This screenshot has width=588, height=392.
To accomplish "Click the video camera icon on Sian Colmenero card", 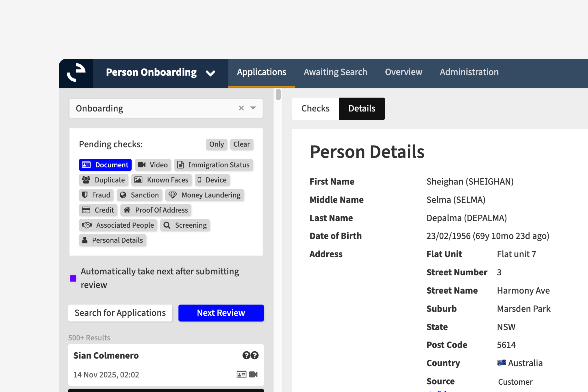I will pyautogui.click(x=253, y=374).
